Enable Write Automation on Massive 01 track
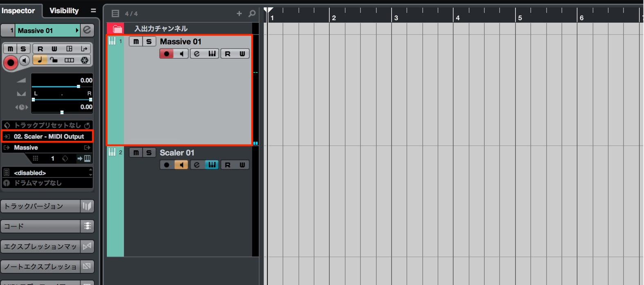Screen dimensions: 644x285 [x=242, y=54]
